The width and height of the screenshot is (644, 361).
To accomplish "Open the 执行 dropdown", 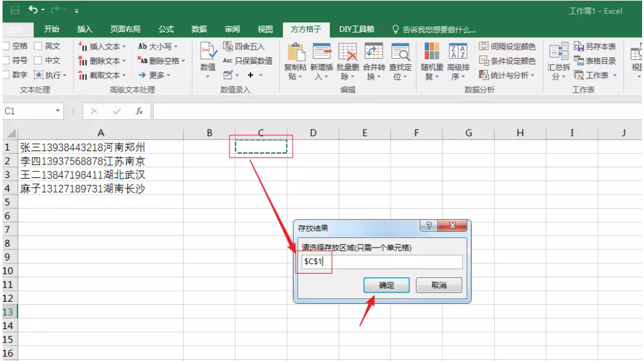I will [x=50, y=75].
